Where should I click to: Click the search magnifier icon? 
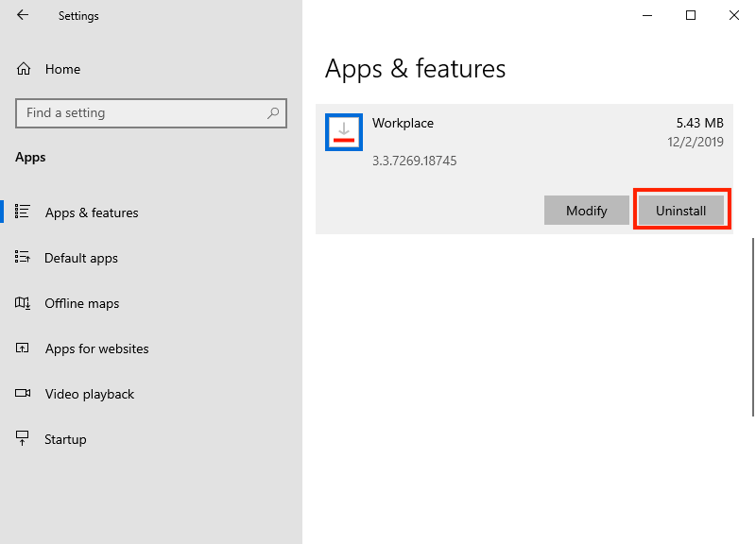(x=273, y=113)
